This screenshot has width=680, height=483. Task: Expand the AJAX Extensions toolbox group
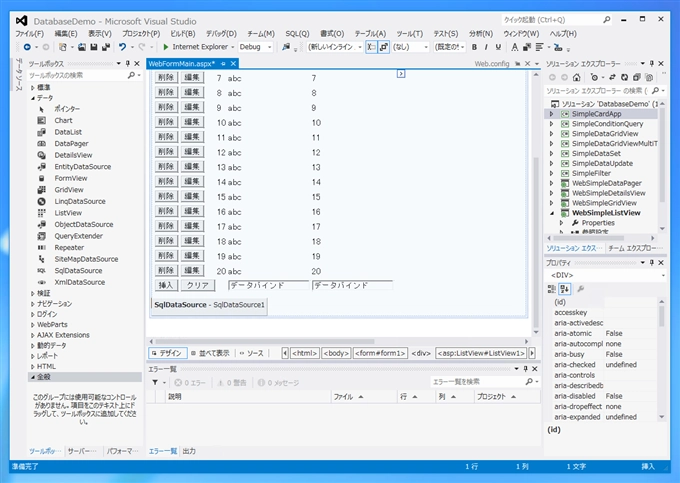(33, 335)
